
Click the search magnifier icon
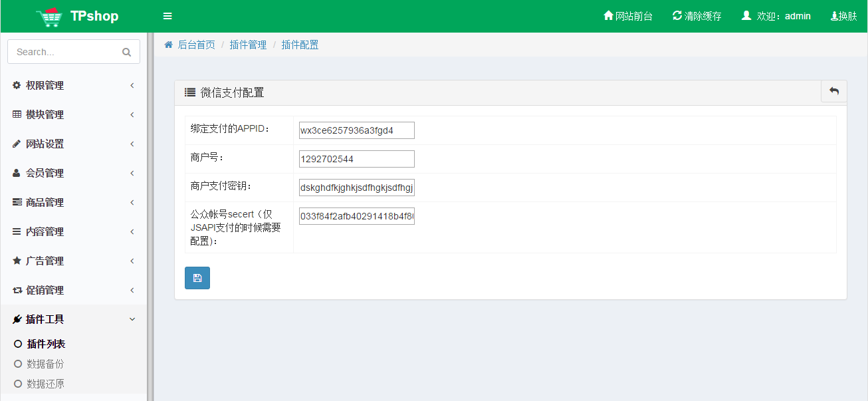(x=127, y=52)
